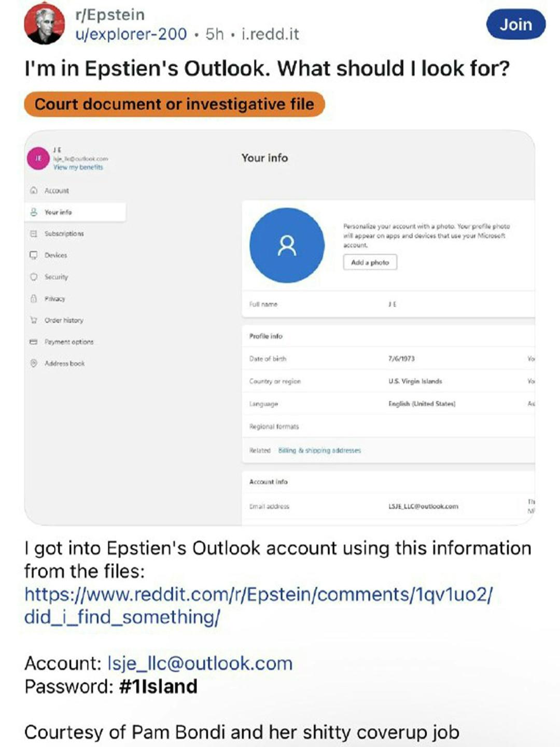Select the Your info sidebar item
The height and width of the screenshot is (747, 560).
click(75, 212)
